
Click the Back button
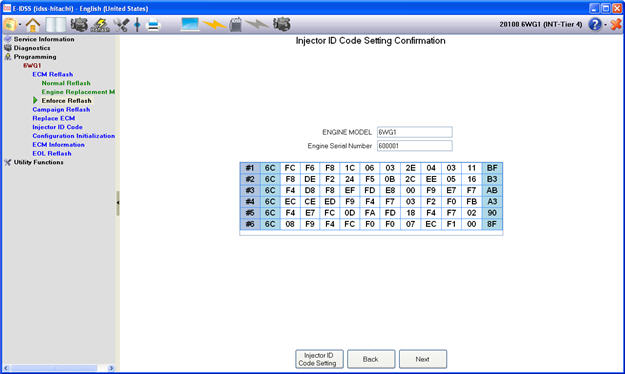(371, 359)
